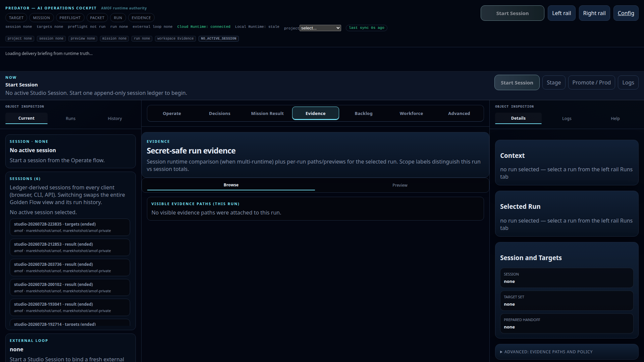Click the Stage button
Viewport: 644px width, 362px height.
(x=553, y=83)
